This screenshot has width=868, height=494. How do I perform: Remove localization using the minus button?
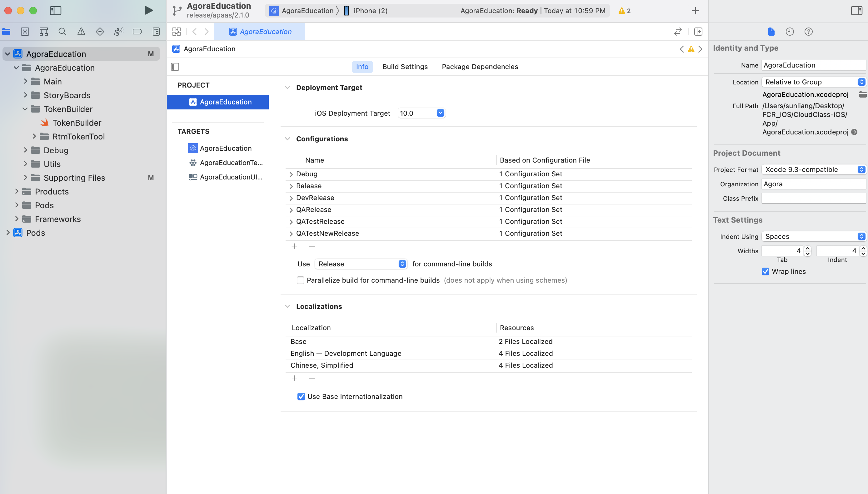312,378
